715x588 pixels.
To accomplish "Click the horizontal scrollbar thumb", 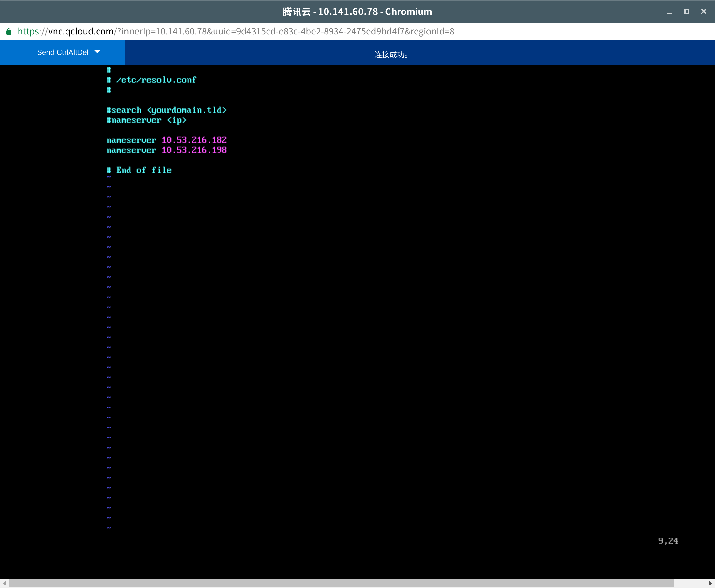I will pos(342,583).
